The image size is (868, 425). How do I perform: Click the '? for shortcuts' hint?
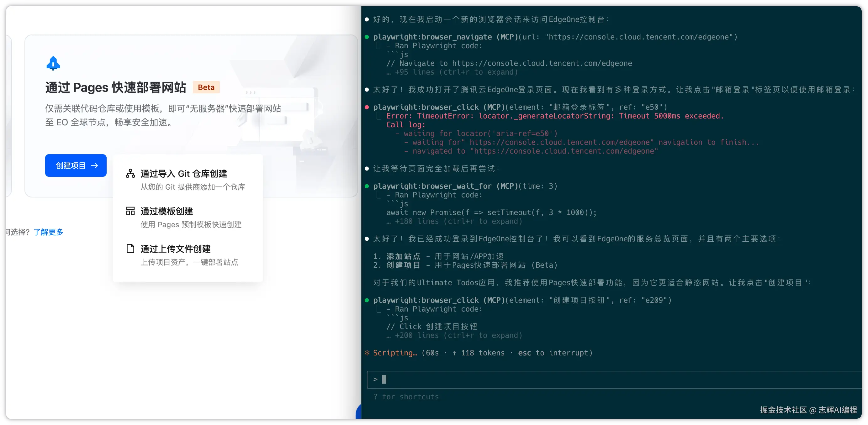click(x=406, y=397)
